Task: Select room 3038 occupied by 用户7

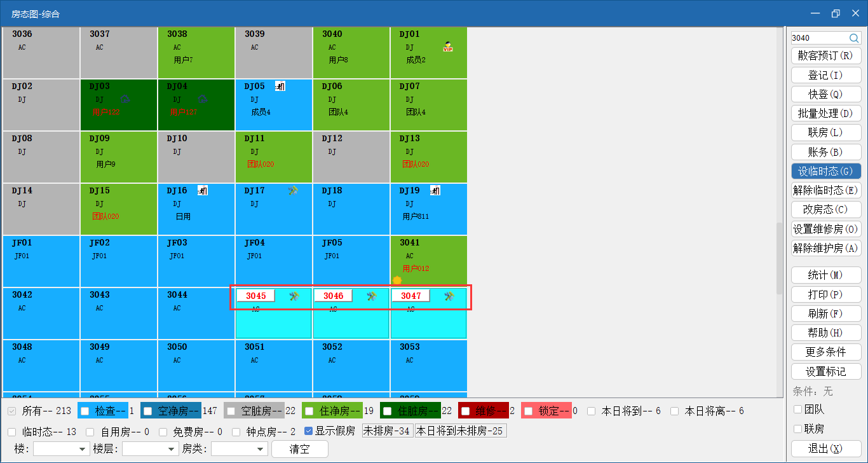Action: (x=196, y=53)
